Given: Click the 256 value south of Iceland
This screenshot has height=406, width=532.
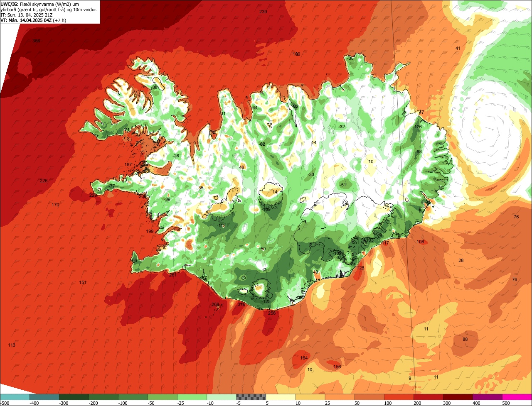Looking at the screenshot, I should 272,313.
